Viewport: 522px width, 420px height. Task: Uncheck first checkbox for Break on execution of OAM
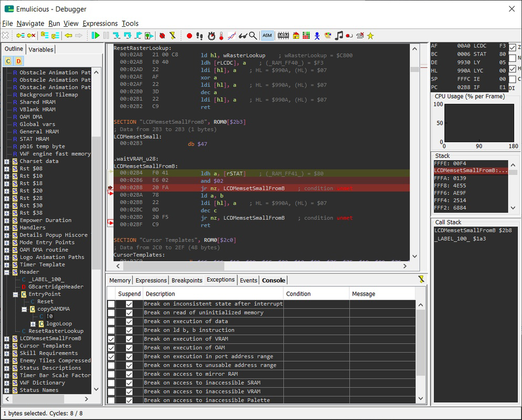click(x=111, y=348)
